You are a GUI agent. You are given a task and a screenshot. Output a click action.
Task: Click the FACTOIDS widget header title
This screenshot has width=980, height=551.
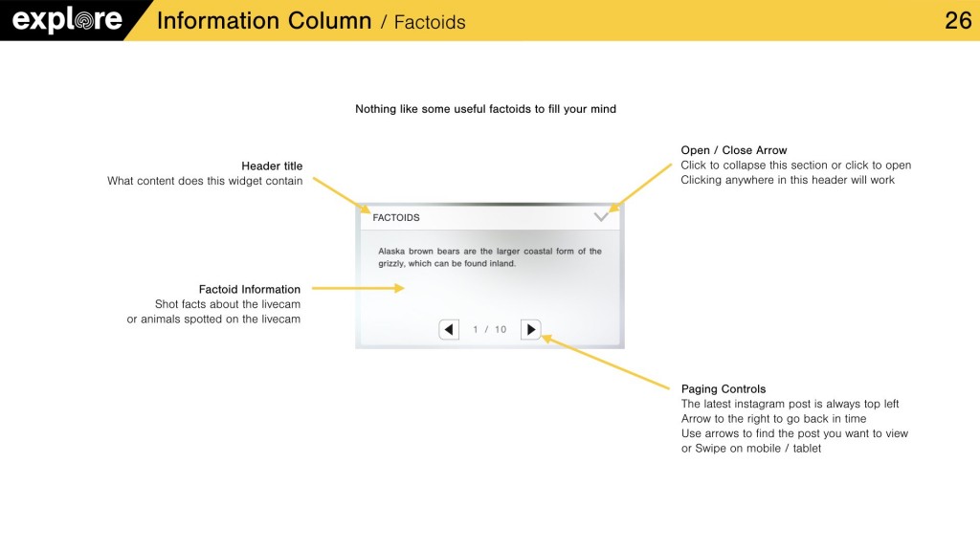396,218
